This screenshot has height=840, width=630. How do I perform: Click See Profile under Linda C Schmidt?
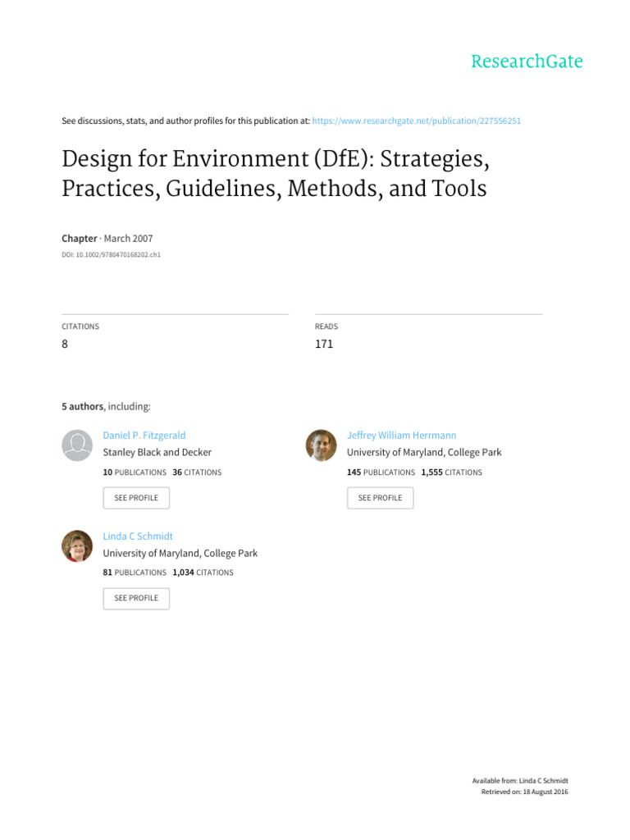point(136,598)
